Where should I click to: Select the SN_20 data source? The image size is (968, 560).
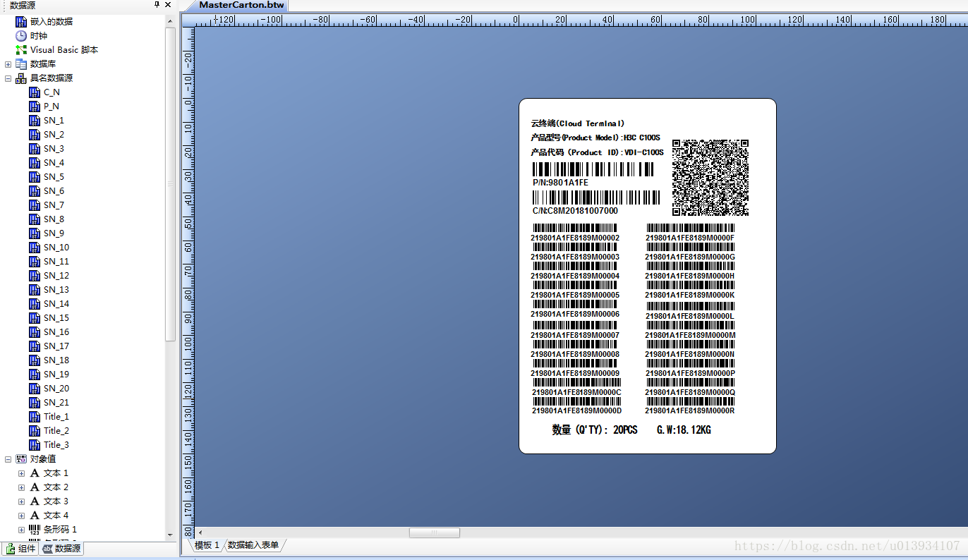(x=56, y=389)
